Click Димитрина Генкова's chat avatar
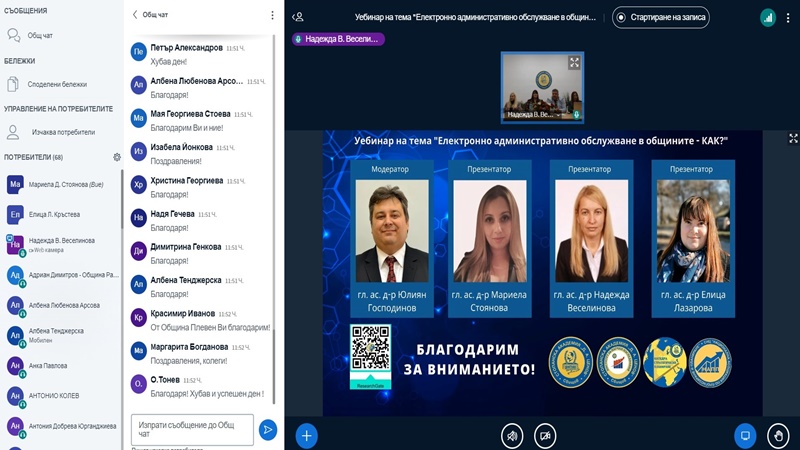800x450 pixels. tap(139, 251)
